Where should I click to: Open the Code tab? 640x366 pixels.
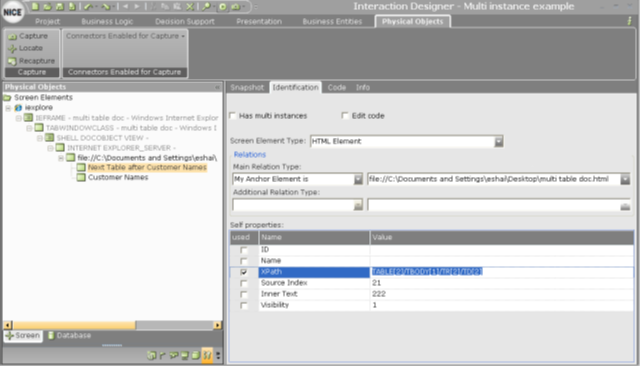point(337,87)
